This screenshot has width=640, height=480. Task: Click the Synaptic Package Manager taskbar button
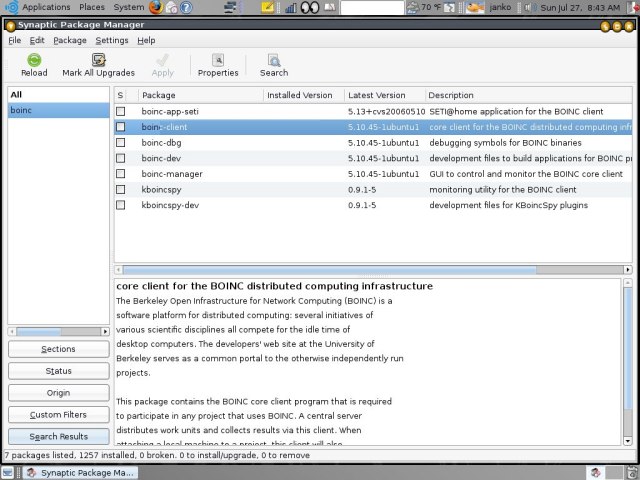[80, 473]
